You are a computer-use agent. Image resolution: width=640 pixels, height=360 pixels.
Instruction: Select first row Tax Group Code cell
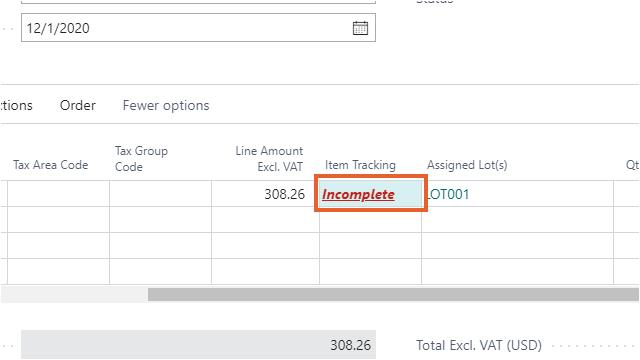pos(160,194)
